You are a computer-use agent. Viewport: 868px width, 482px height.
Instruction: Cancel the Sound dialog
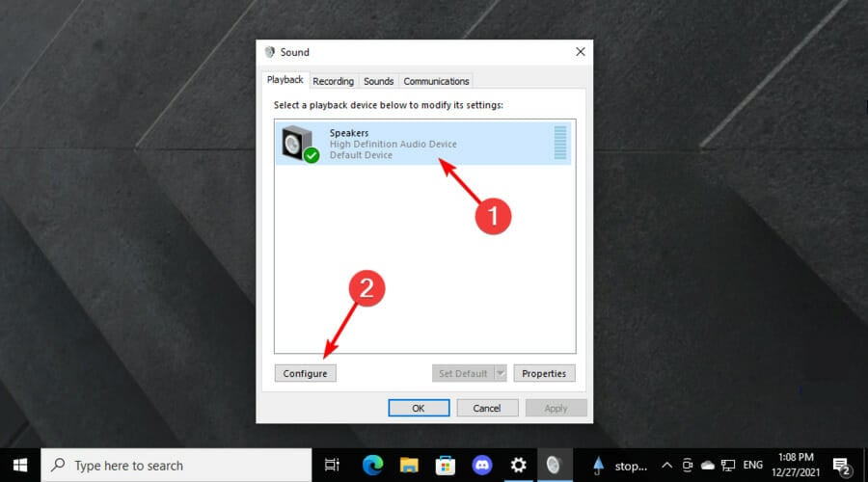click(487, 408)
